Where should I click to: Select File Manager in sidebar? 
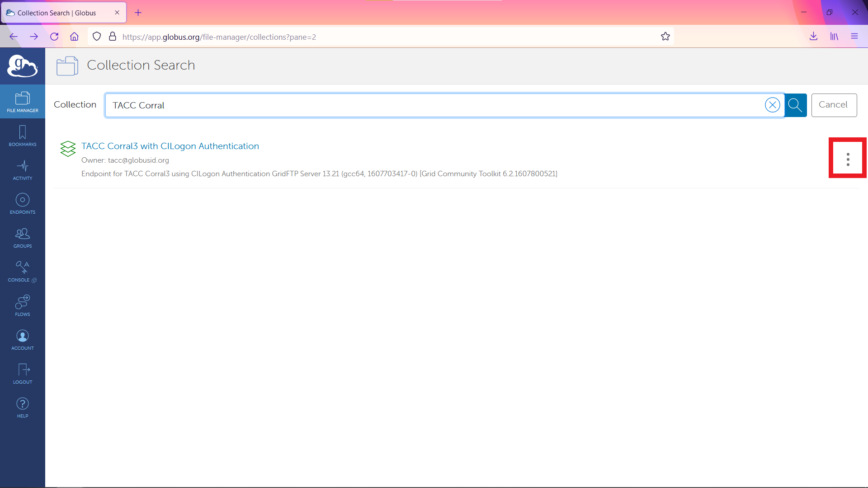click(x=23, y=102)
